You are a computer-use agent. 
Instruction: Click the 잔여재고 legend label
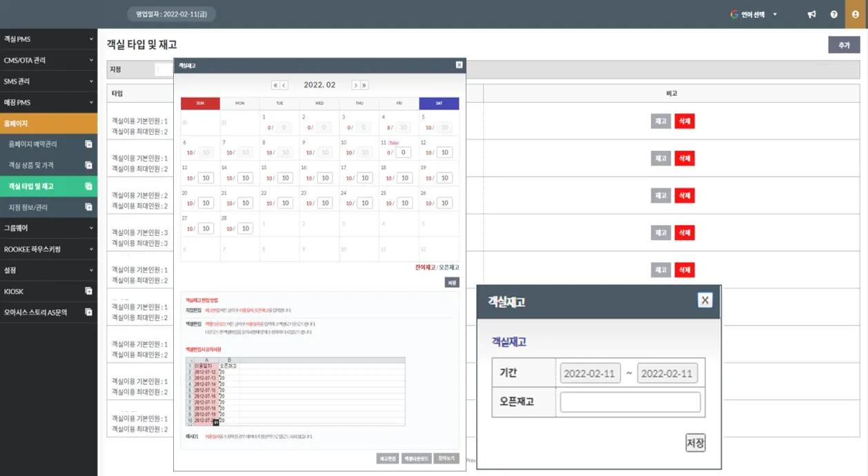(425, 267)
